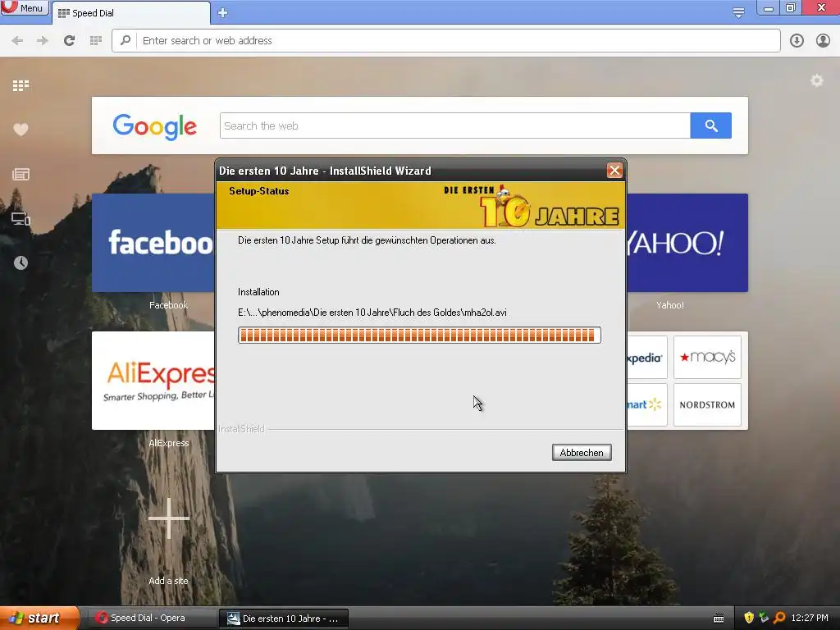Click the orange magnifier tray icon
This screenshot has width=840, height=630.
pyautogui.click(x=779, y=619)
